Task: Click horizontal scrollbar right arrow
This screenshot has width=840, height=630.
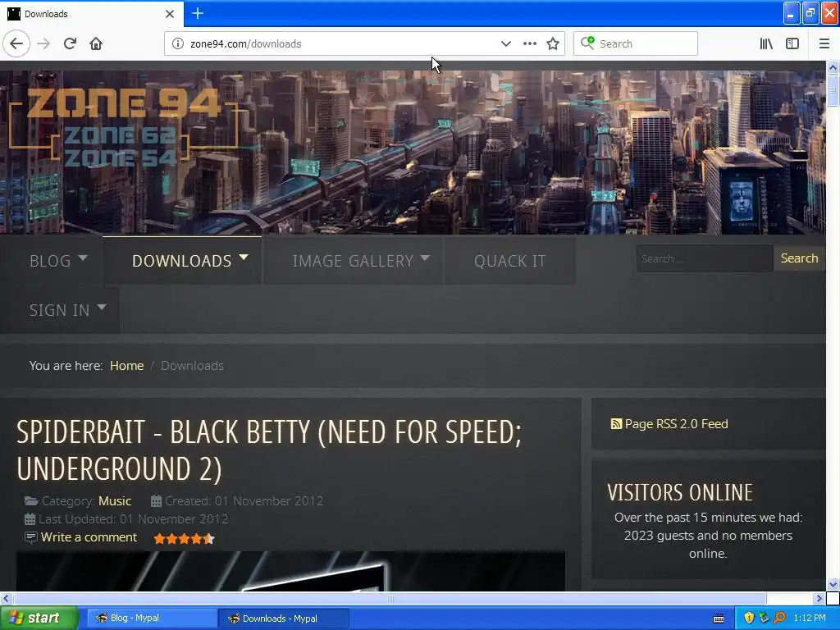Action: coord(819,598)
